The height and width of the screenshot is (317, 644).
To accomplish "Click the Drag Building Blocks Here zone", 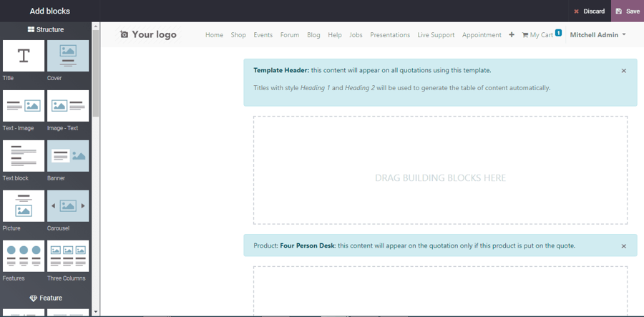I will click(x=440, y=170).
